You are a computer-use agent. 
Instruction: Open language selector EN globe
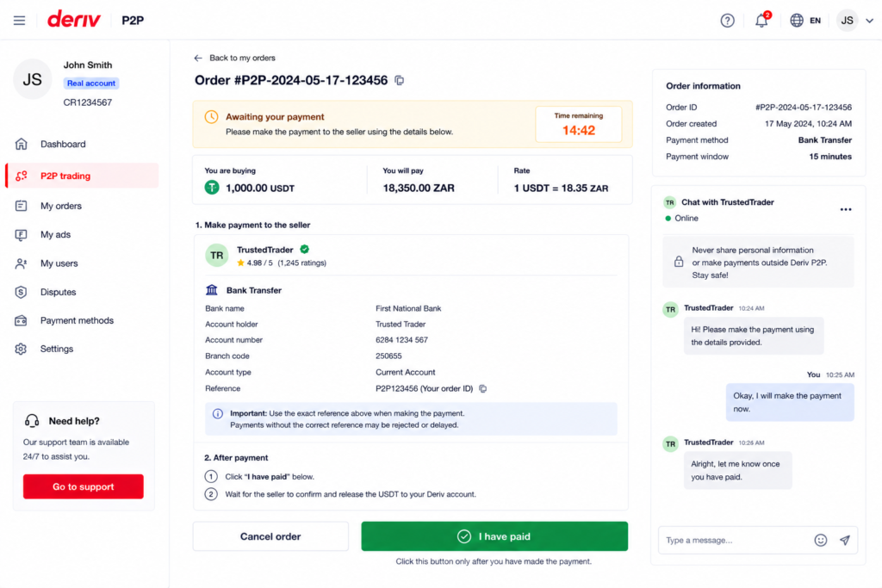coord(805,21)
